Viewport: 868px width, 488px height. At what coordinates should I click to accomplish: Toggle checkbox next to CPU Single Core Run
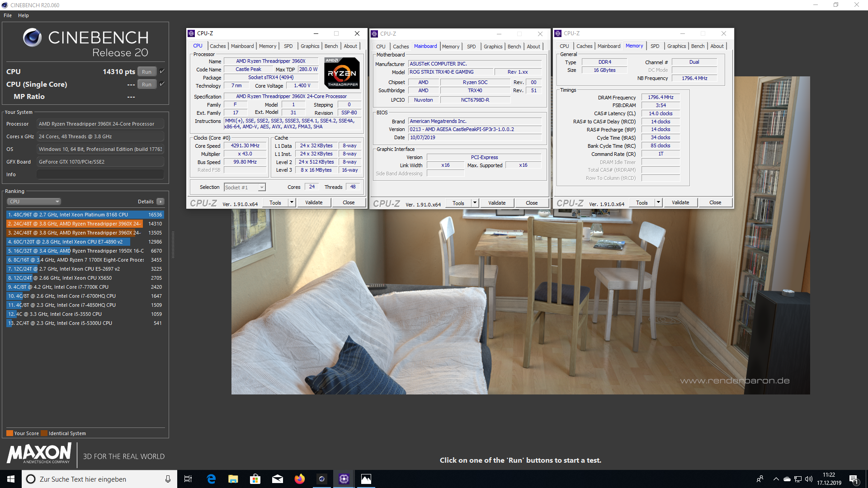162,84
